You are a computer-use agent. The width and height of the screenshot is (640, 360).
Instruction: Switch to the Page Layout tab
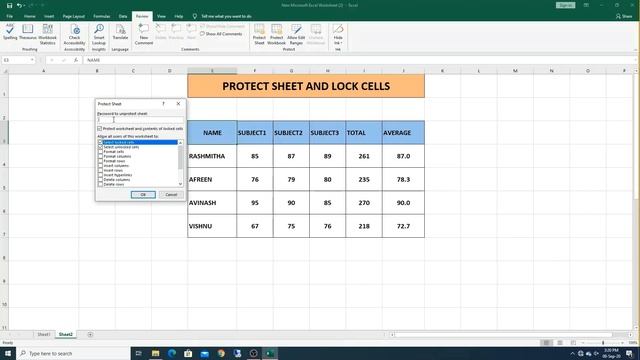pyautogui.click(x=73, y=16)
